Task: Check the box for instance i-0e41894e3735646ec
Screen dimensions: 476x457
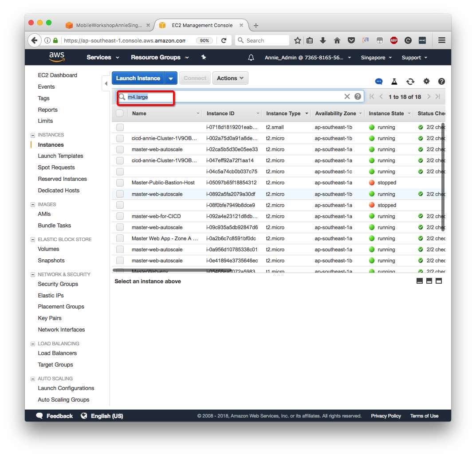Action: (120, 261)
